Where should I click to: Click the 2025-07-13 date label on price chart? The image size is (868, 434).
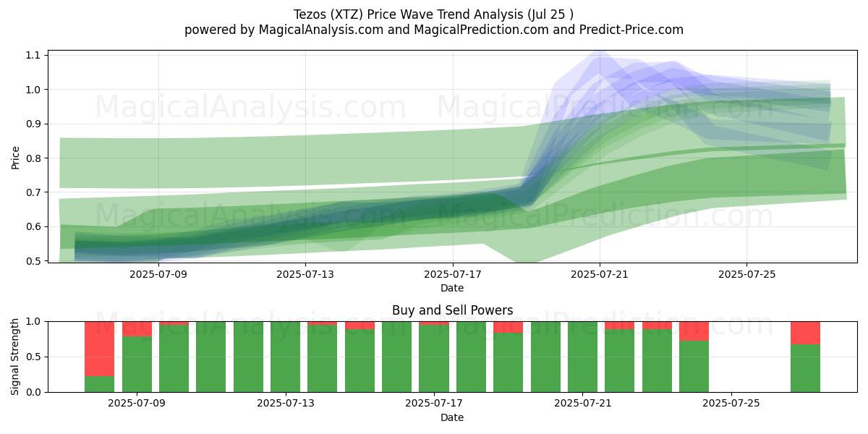305,274
